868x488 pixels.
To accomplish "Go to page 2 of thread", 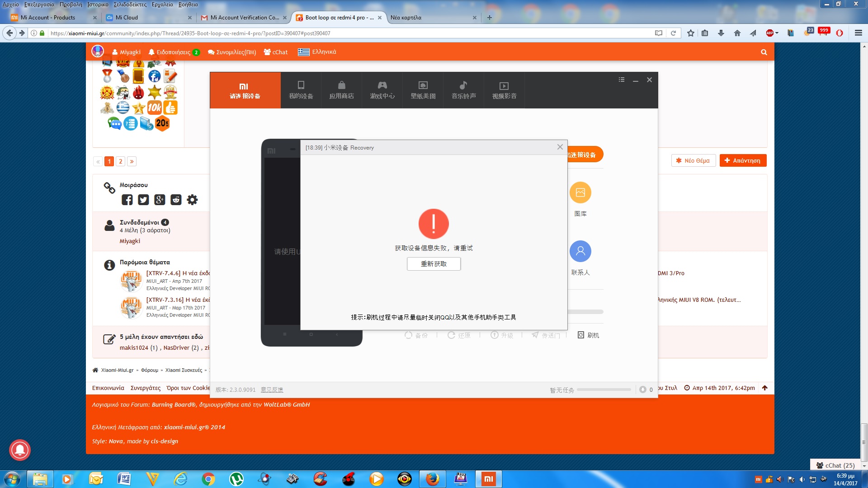I will [120, 161].
